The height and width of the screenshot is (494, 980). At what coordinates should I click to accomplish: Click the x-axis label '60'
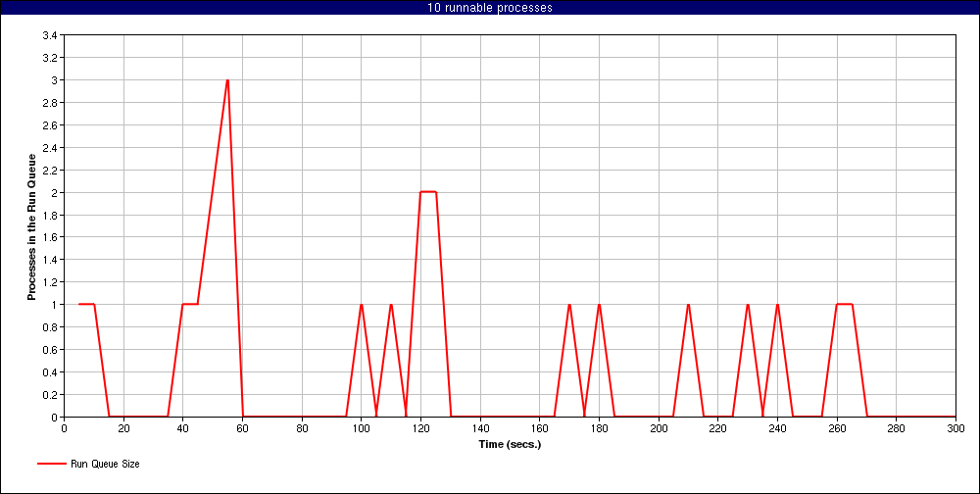pyautogui.click(x=242, y=428)
